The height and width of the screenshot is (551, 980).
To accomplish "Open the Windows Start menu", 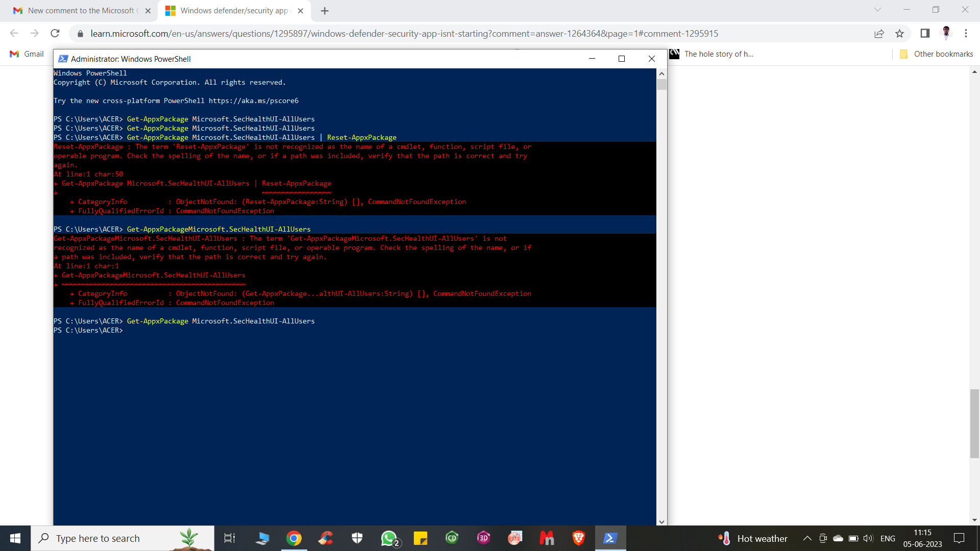I will 15,538.
